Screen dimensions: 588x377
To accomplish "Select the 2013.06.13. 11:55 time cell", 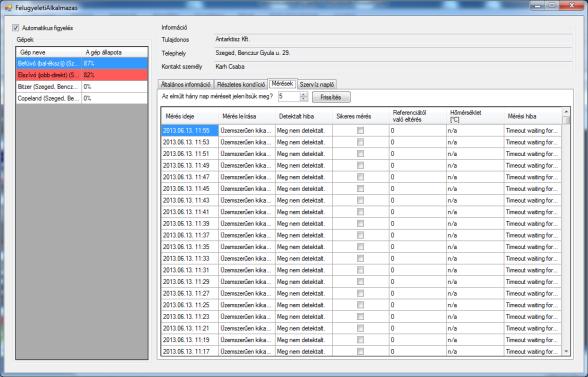I will tap(190, 131).
